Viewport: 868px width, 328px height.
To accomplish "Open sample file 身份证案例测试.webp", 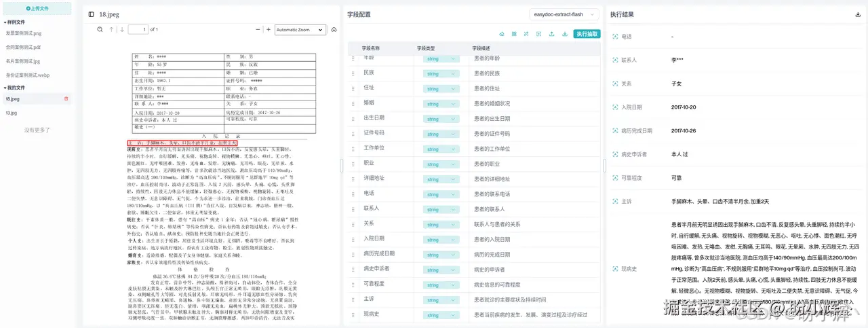I will [x=28, y=75].
